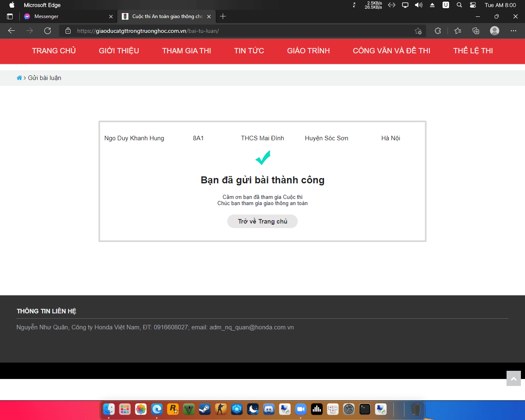Click the line Chúc bạn tham gia giao thông an toàn

click(x=262, y=203)
